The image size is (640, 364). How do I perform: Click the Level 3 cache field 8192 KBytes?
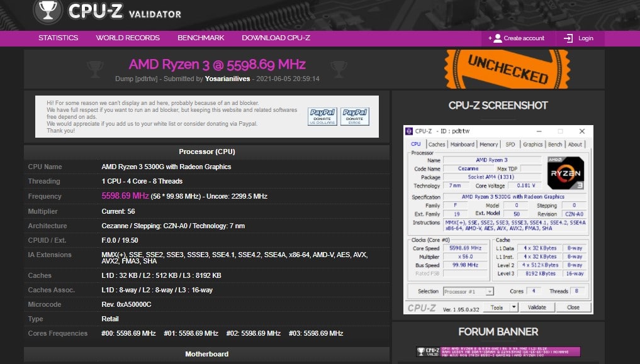(x=541, y=273)
